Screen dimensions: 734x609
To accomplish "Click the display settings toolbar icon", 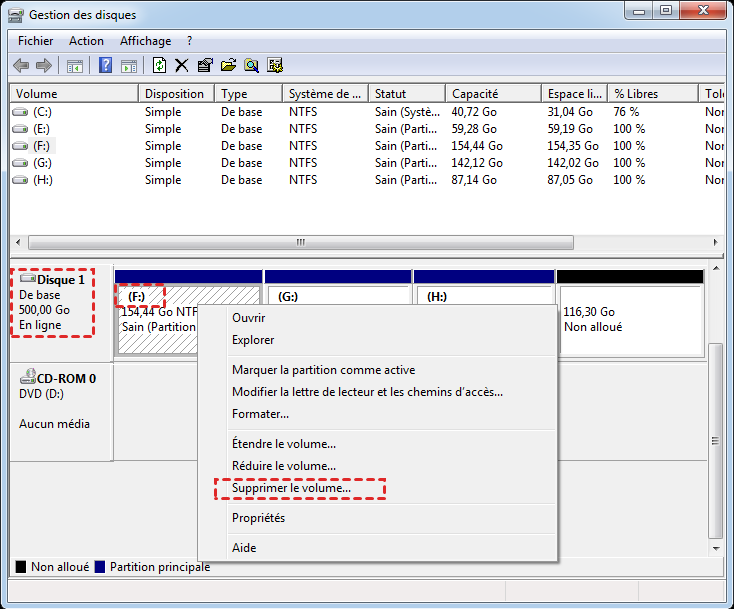I will 275,65.
